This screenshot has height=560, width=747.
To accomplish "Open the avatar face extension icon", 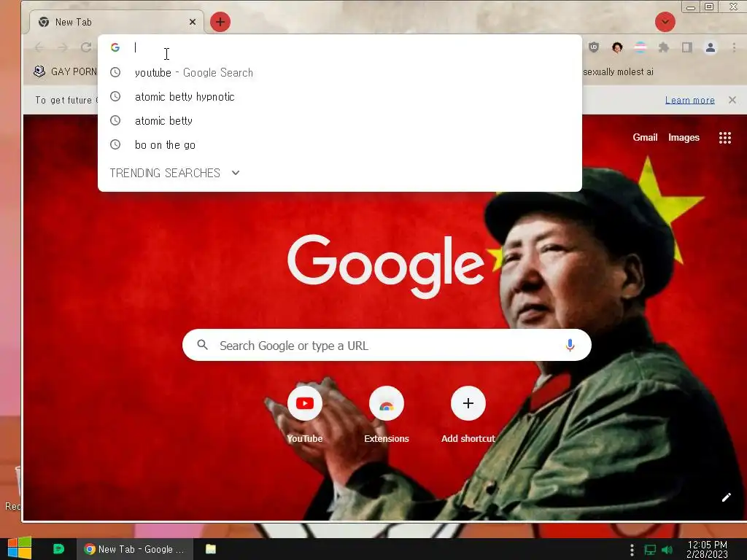I will pyautogui.click(x=617, y=47).
